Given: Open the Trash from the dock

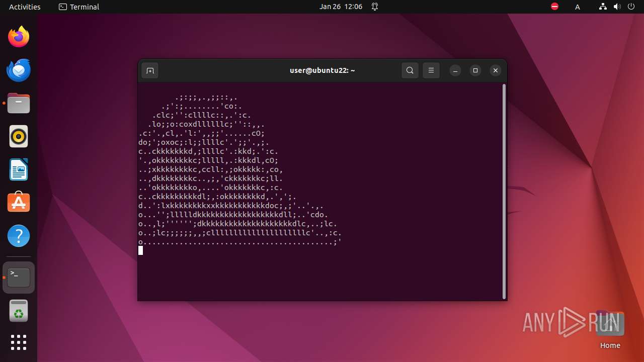Looking at the screenshot, I should (x=19, y=311).
